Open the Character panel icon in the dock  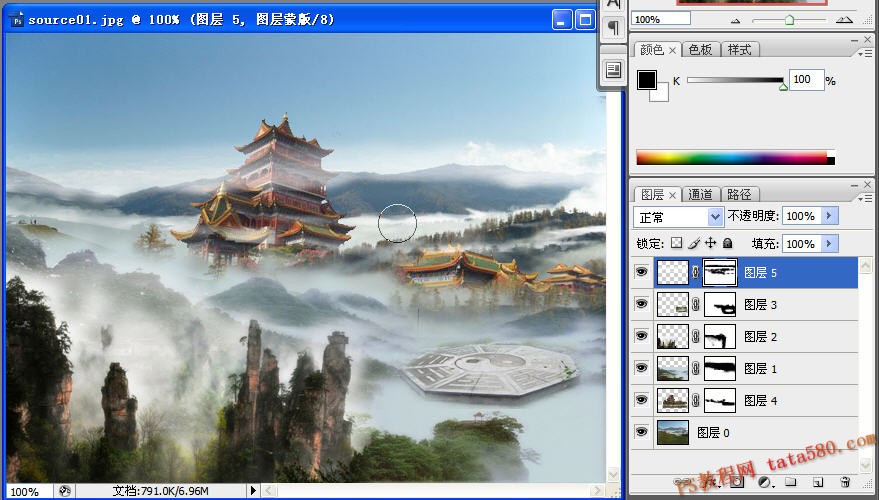click(614, 5)
